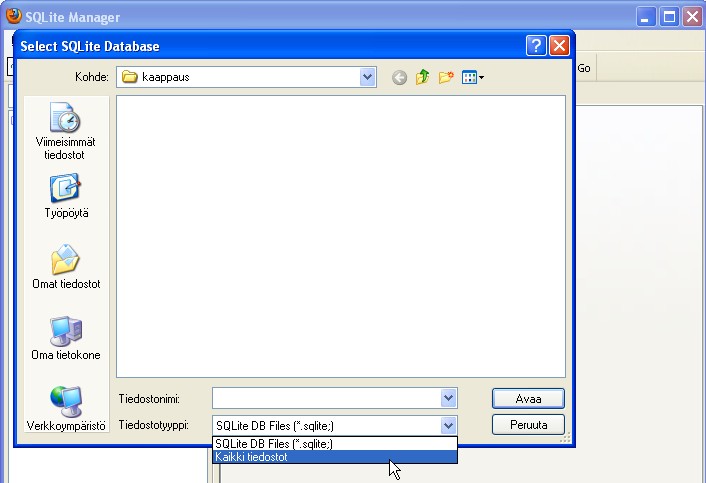Create a new folder

[446, 77]
